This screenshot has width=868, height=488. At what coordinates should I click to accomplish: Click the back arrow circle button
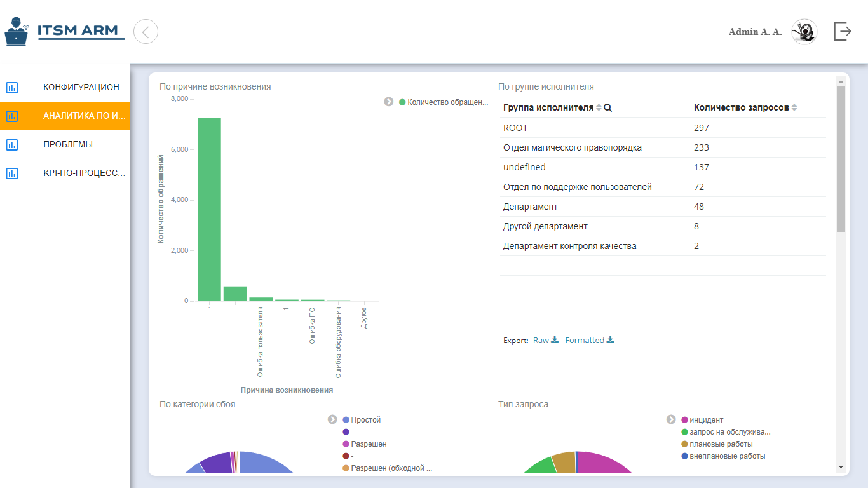coord(146,31)
